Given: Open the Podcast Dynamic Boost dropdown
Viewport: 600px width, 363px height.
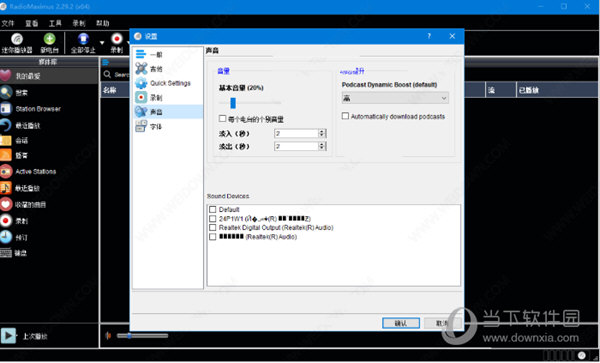Looking at the screenshot, I should click(395, 98).
